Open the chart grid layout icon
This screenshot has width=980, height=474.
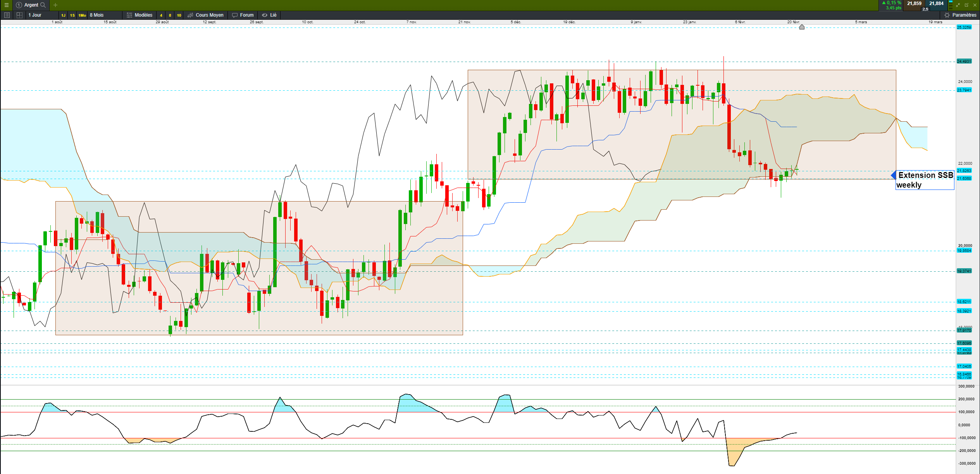[x=19, y=15]
